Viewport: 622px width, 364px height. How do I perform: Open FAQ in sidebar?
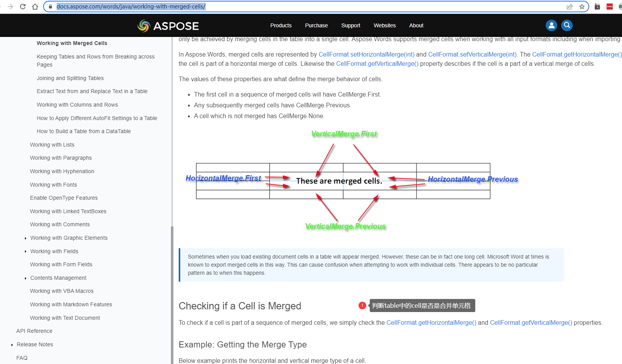pos(22,358)
